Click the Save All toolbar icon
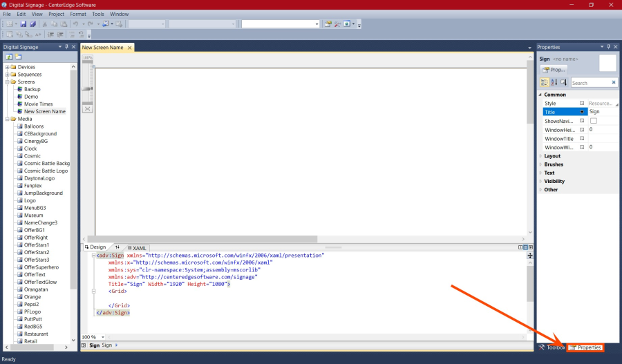This screenshot has height=364, width=622. point(32,24)
